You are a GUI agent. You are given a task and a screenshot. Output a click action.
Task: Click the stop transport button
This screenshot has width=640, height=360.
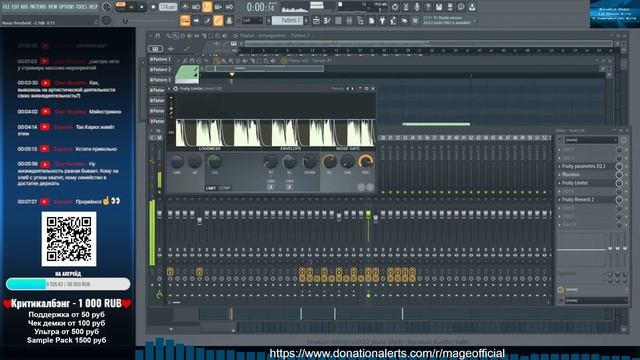(142, 7)
